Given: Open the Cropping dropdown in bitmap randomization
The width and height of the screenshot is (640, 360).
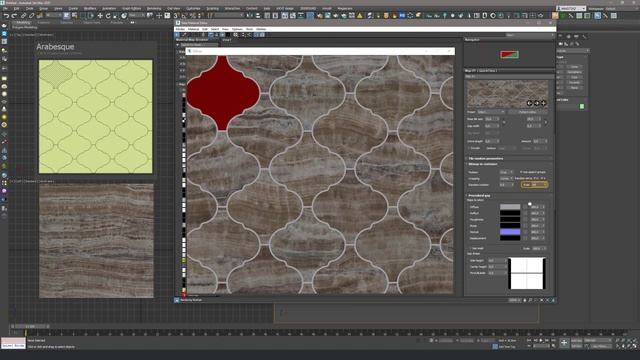Looking at the screenshot, I should pos(507,178).
